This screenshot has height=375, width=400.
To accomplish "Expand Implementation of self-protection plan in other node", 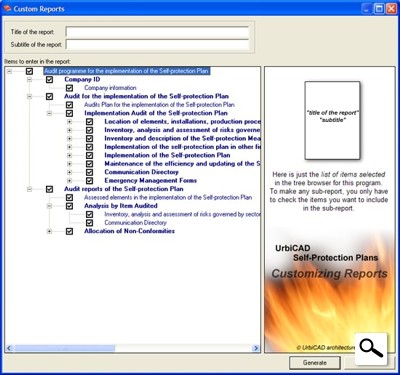I will (x=69, y=147).
